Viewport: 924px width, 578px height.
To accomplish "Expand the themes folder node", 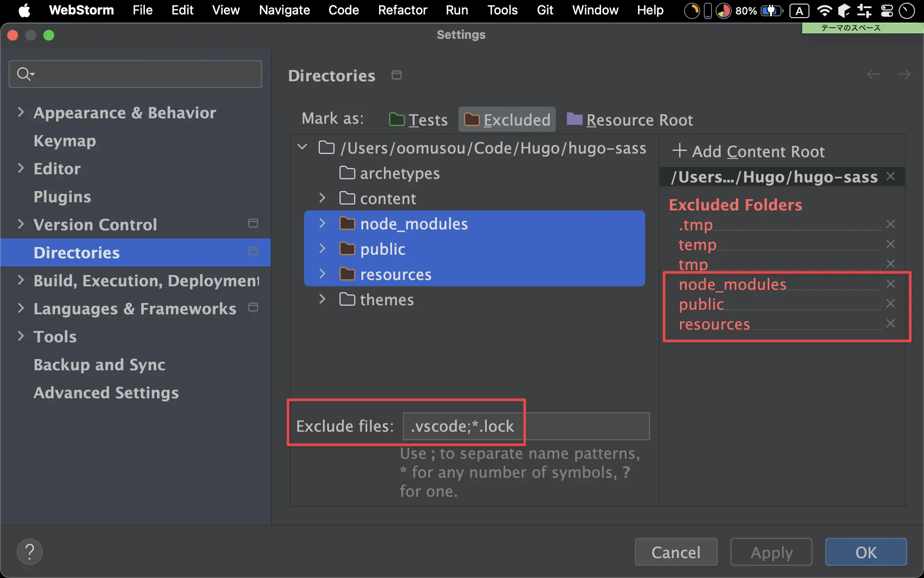I will tap(322, 299).
